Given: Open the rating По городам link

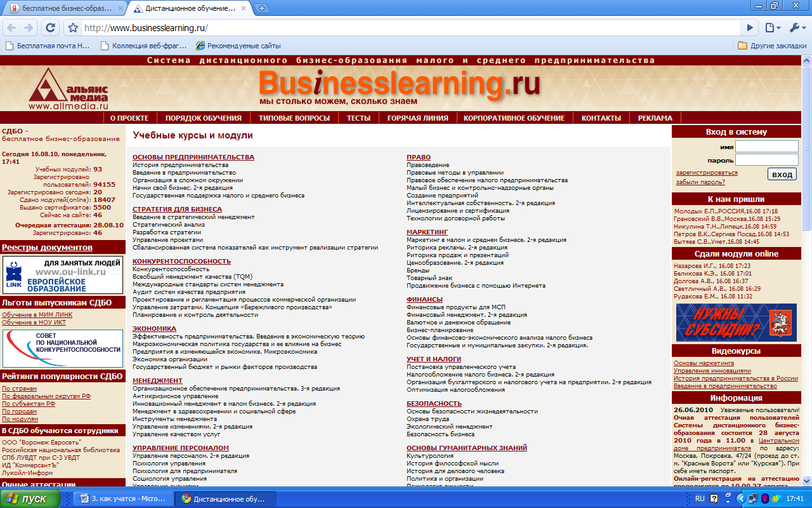Looking at the screenshot, I should 19,411.
